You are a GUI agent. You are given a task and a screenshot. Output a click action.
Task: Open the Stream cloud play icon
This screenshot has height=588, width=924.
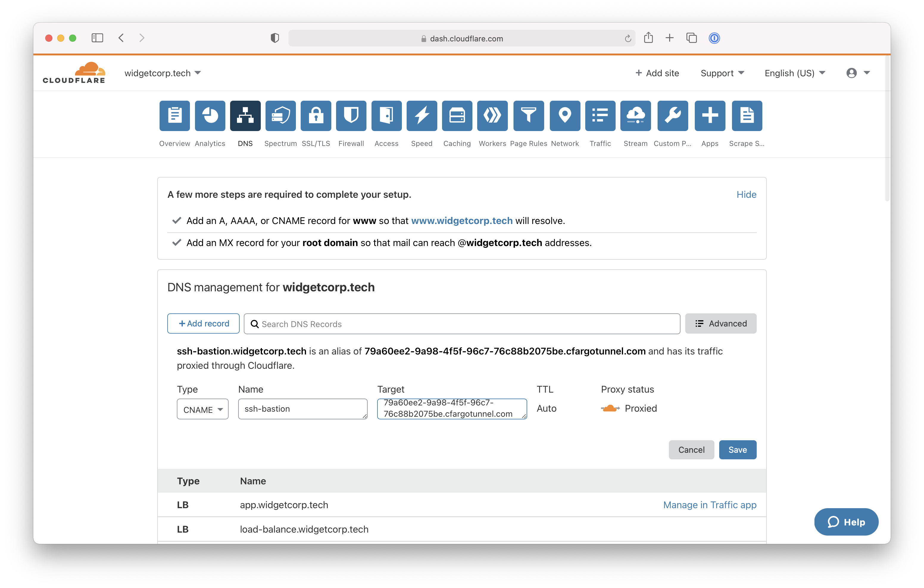click(x=636, y=116)
